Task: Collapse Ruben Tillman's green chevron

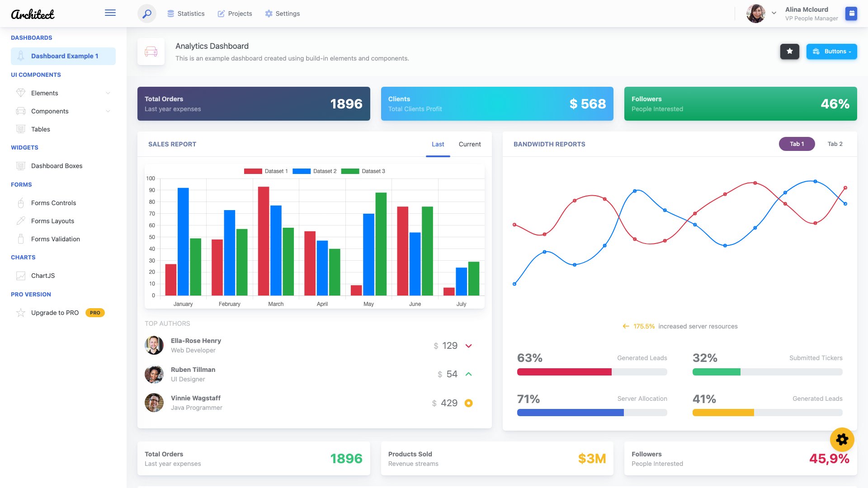Action: 469,374
